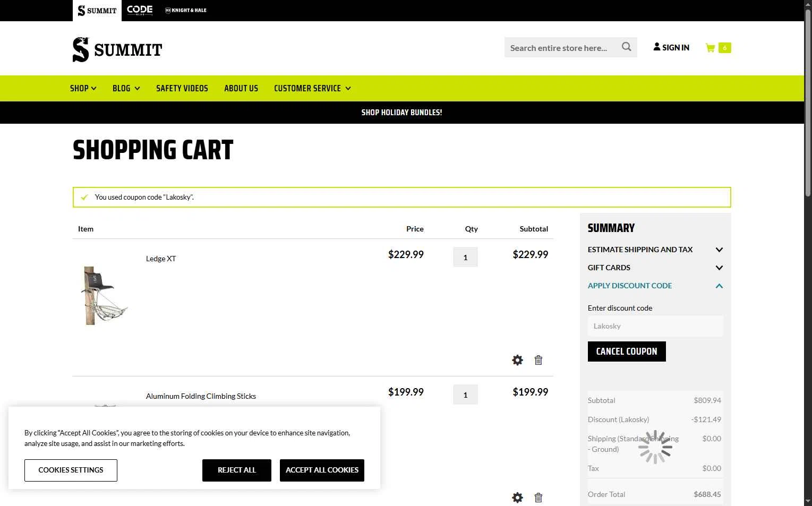Collapse Apply Discount Code section

655,286
